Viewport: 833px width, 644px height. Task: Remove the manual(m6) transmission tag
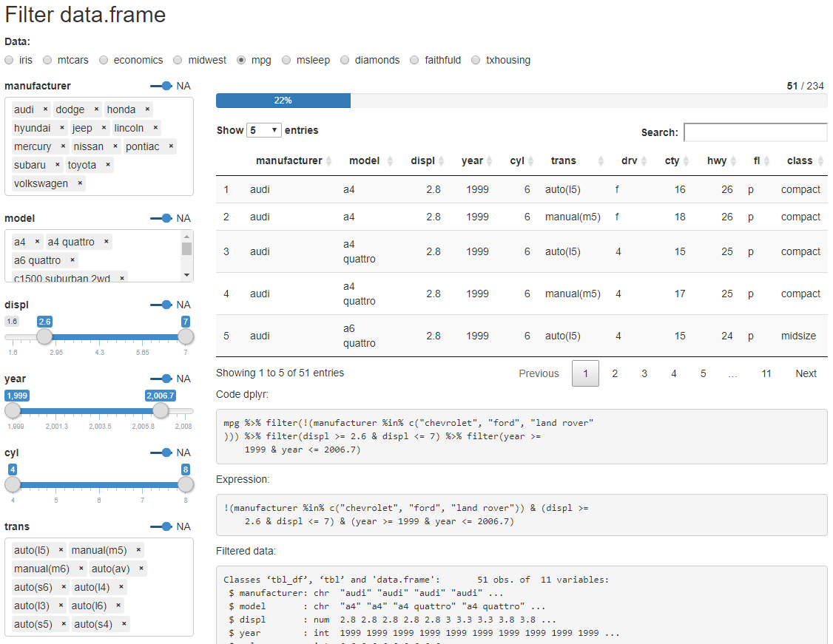coord(81,569)
